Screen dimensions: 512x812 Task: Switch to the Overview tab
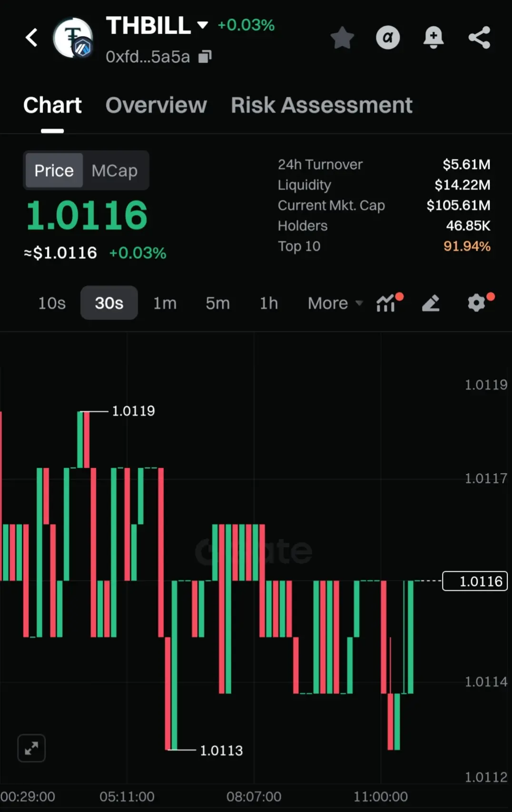(x=156, y=105)
